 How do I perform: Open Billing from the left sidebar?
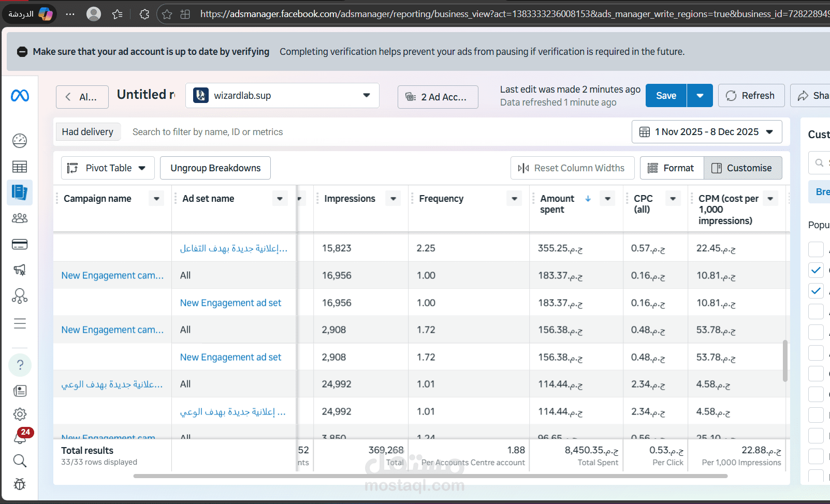point(20,244)
